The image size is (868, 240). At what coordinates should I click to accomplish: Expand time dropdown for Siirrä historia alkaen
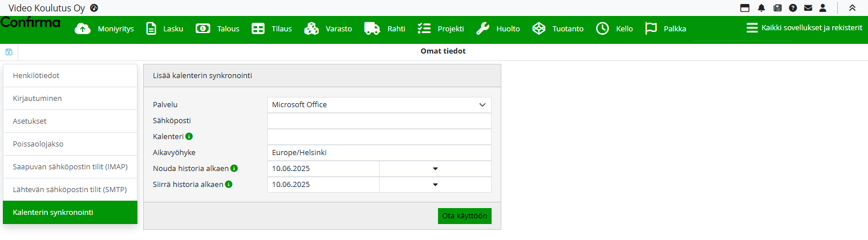pyautogui.click(x=435, y=185)
